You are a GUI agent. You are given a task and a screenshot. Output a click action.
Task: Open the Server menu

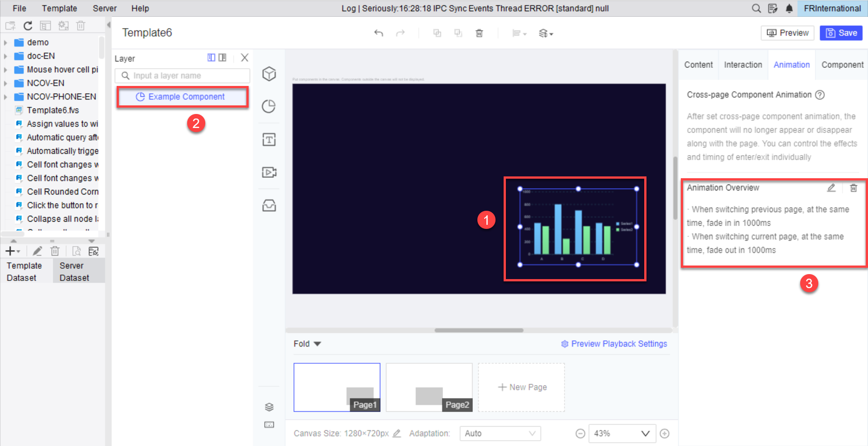click(104, 8)
